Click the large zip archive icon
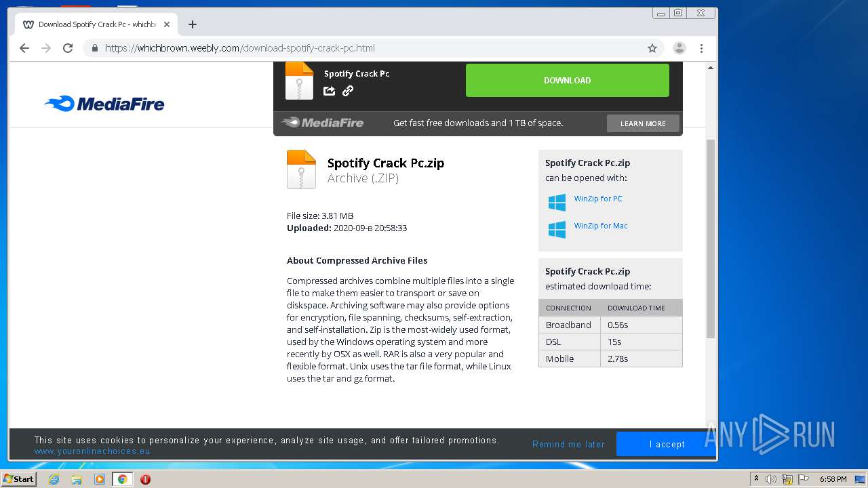The image size is (868, 488). 301,169
